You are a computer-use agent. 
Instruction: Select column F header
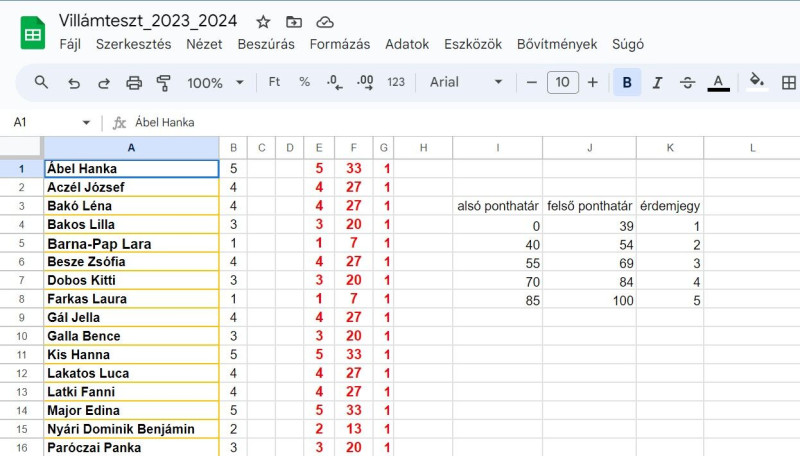[354, 148]
